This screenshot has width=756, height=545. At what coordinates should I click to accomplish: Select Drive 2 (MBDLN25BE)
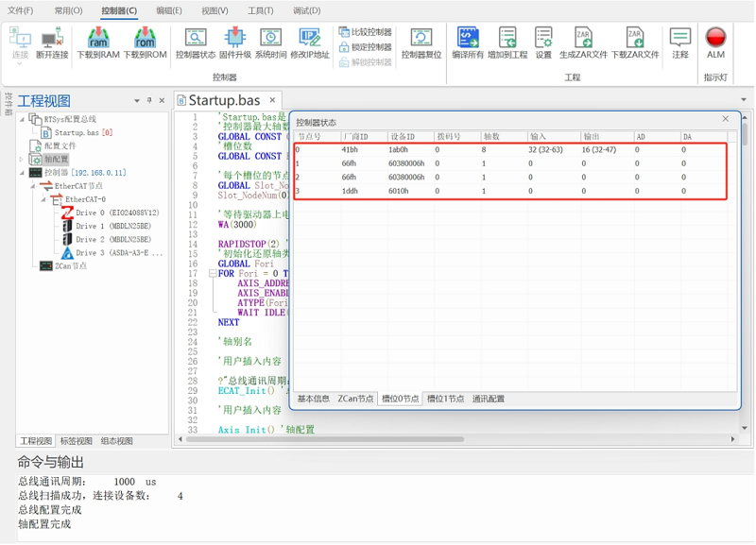click(x=107, y=240)
